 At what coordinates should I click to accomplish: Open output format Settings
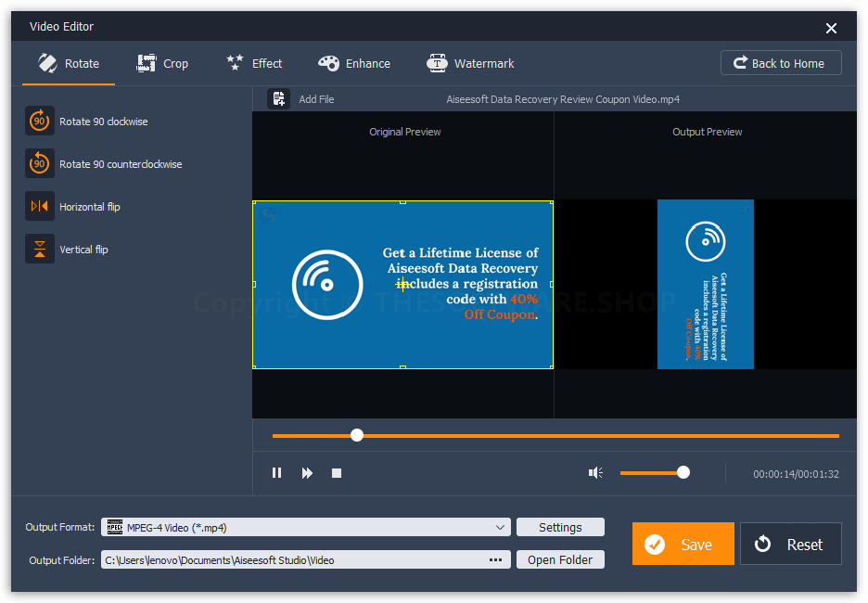pos(560,527)
